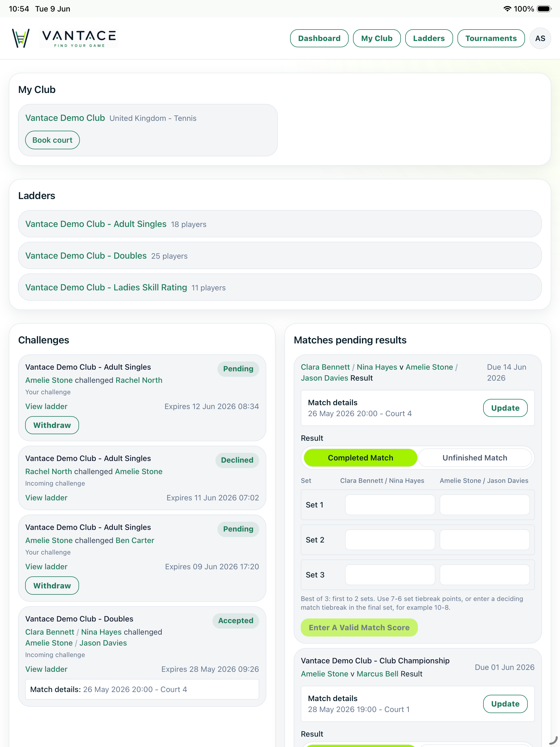Click the "Expires 12 Jun 2026 08:34" text
Screen dimensions: 560x747
coord(212,406)
